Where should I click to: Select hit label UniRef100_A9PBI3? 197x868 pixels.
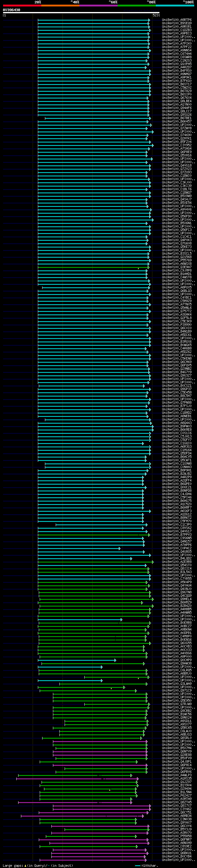(x=177, y=33)
